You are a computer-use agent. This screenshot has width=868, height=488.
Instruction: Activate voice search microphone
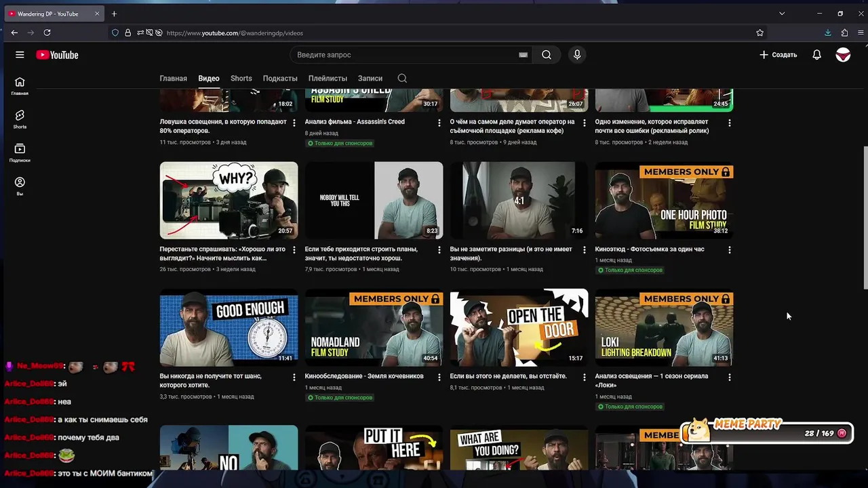pyautogui.click(x=577, y=55)
